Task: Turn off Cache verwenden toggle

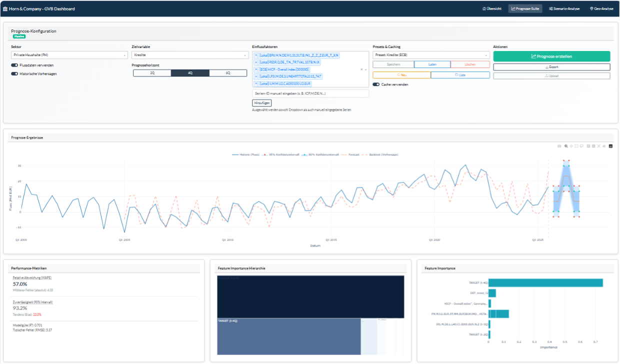Action: click(376, 84)
